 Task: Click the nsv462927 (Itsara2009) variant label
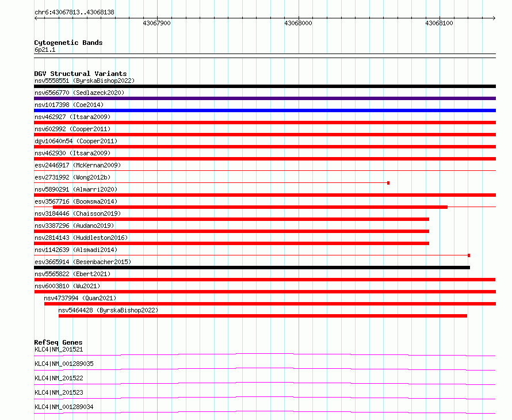point(72,117)
